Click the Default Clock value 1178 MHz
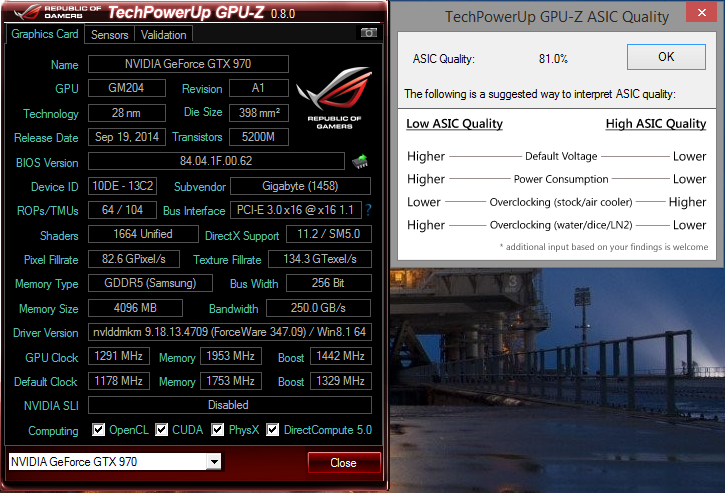This screenshot has height=493, width=725. pos(119,381)
